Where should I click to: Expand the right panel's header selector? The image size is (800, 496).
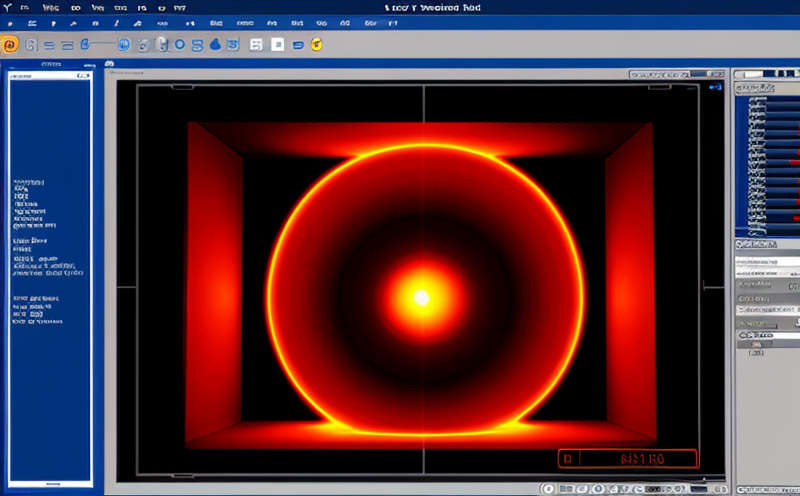pos(767,74)
